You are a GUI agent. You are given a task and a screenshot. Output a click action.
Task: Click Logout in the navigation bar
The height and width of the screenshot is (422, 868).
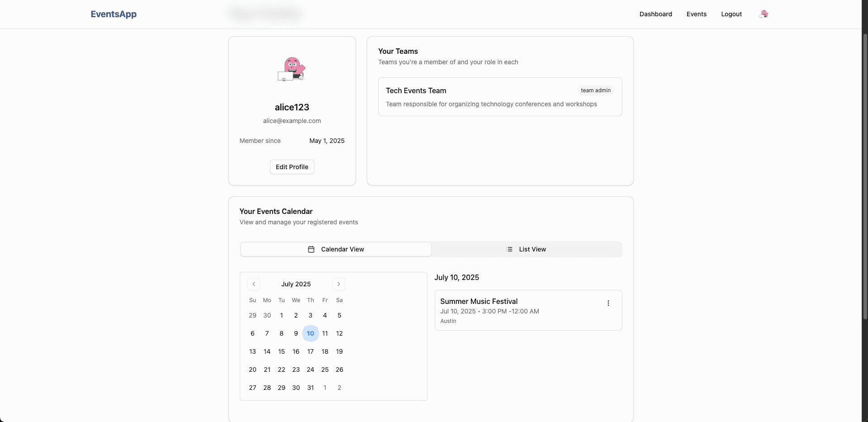(x=731, y=14)
